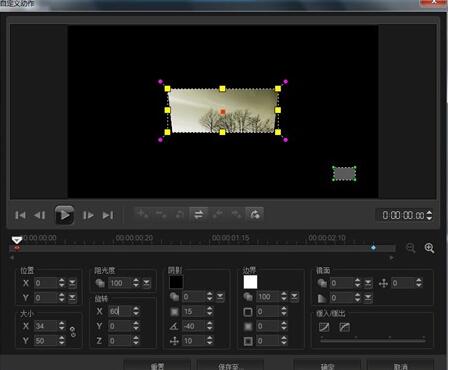
Task: Click the Size Y field showing 50
Action: (x=46, y=341)
